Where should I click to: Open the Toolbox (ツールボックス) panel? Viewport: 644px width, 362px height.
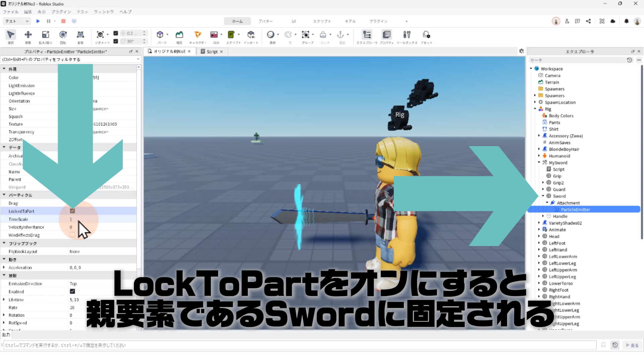tap(407, 35)
